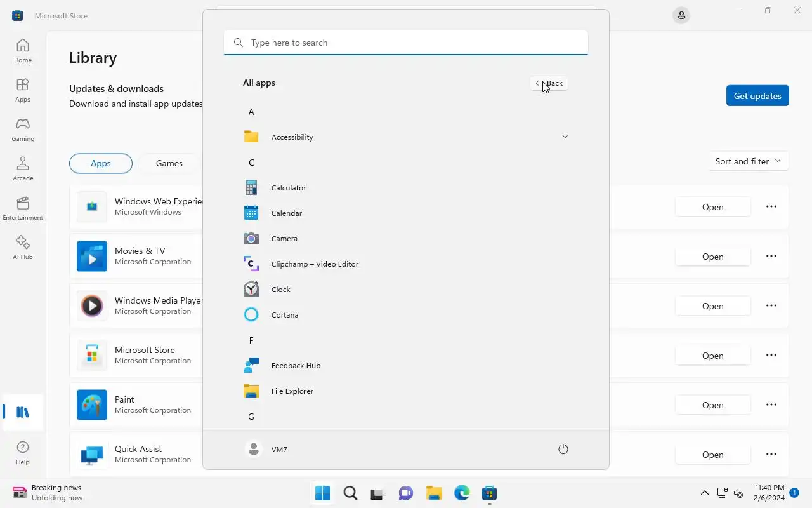Open Calculator from All apps list
Screen dimensions: 812x508
(406, 188)
